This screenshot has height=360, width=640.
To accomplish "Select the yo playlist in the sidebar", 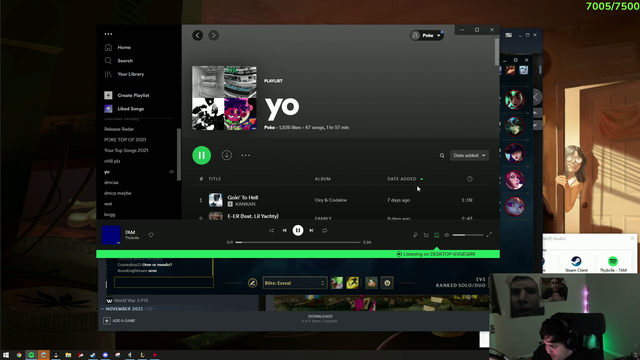I will pyautogui.click(x=107, y=172).
